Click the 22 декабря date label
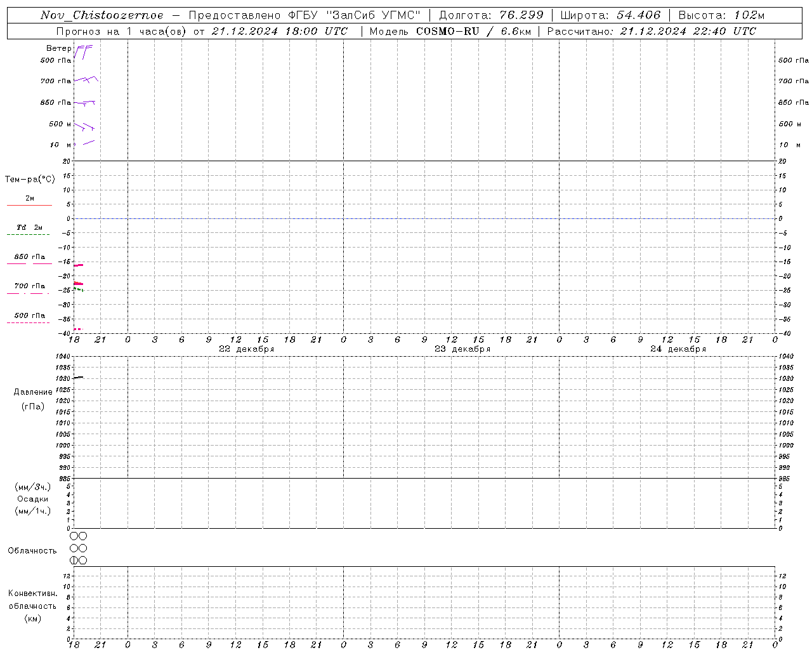 [x=247, y=349]
